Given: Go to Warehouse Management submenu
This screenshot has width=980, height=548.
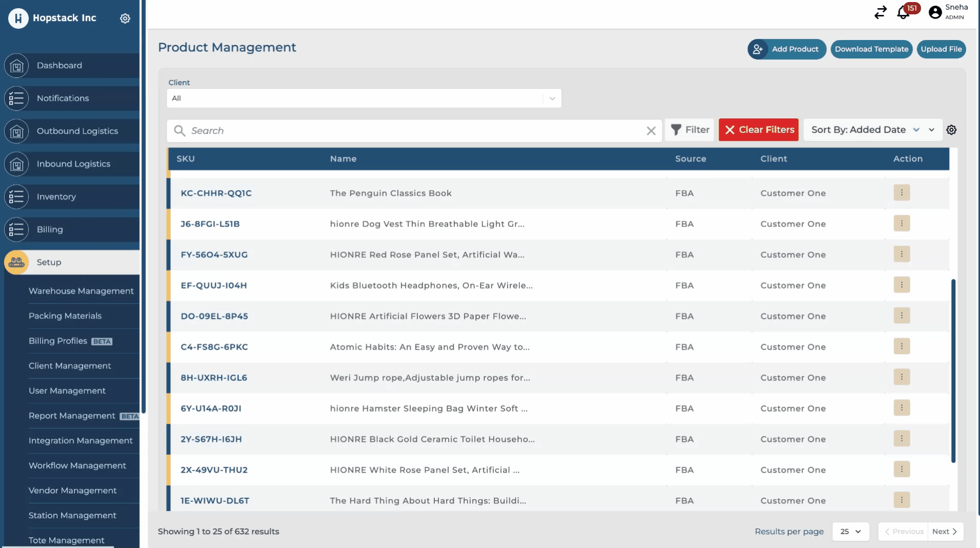Looking at the screenshot, I should [x=81, y=291].
